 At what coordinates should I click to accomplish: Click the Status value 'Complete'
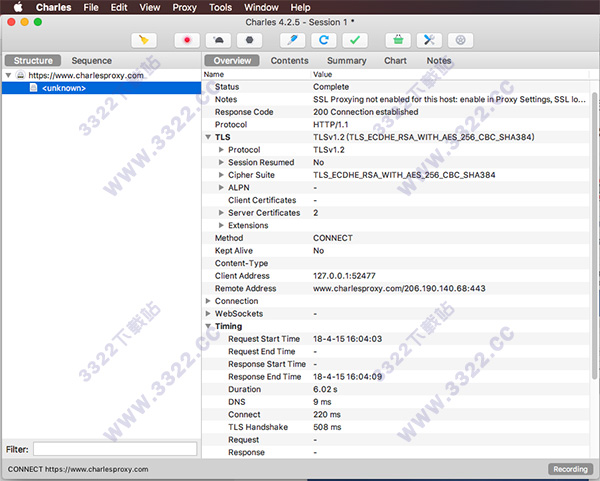[x=331, y=87]
